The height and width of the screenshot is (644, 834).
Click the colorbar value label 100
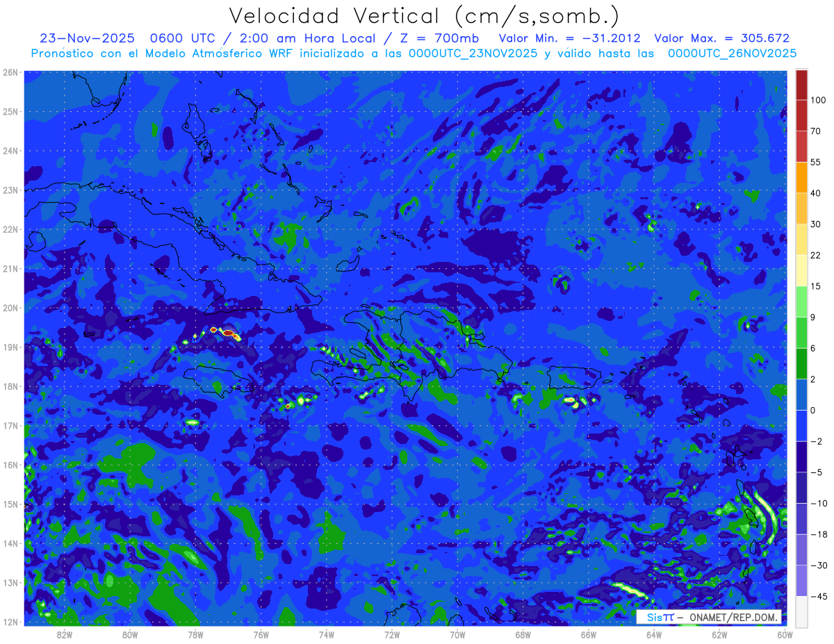pos(818,100)
